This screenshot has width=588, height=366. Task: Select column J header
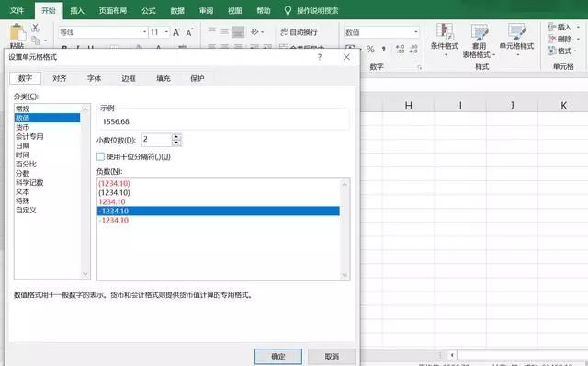pyautogui.click(x=512, y=106)
